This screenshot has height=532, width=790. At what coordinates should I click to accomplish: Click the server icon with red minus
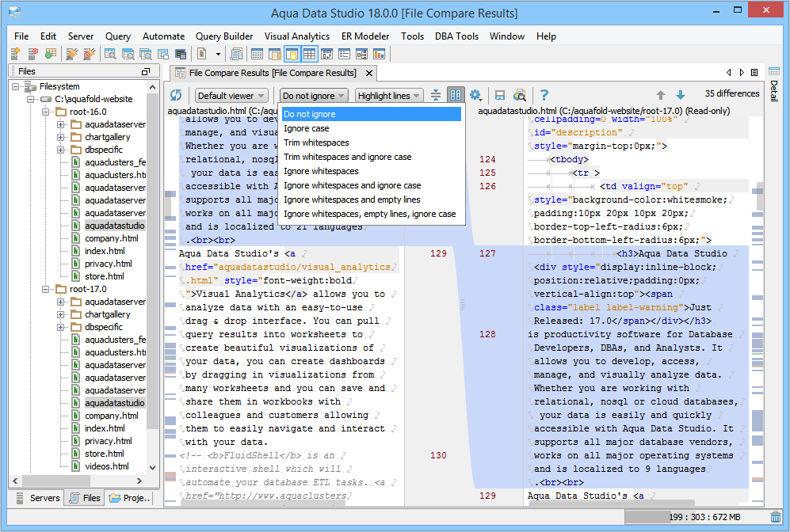pyautogui.click(x=32, y=54)
